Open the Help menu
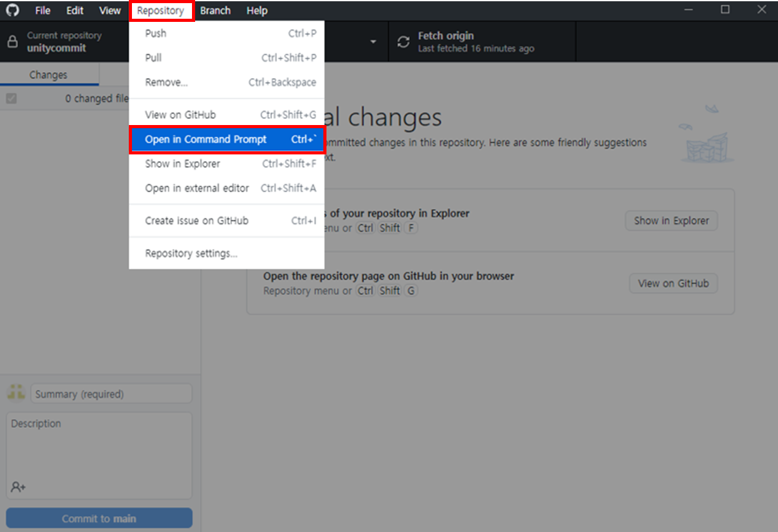 (256, 10)
